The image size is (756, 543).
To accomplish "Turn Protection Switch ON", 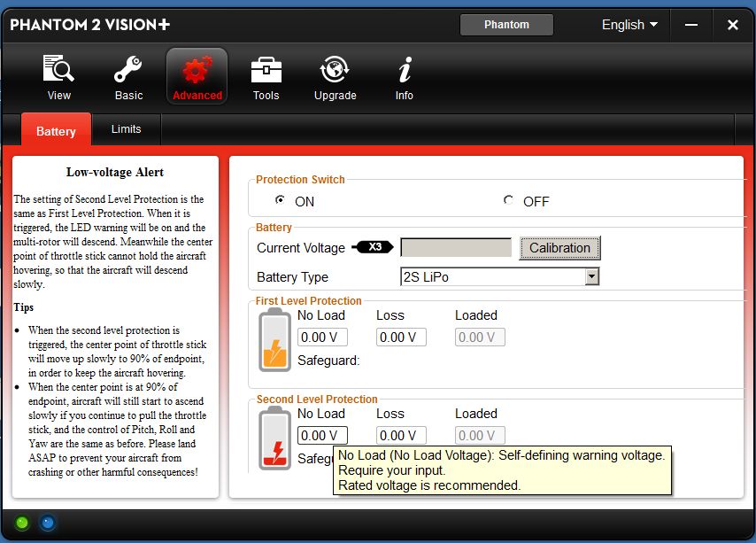I will 280,199.
